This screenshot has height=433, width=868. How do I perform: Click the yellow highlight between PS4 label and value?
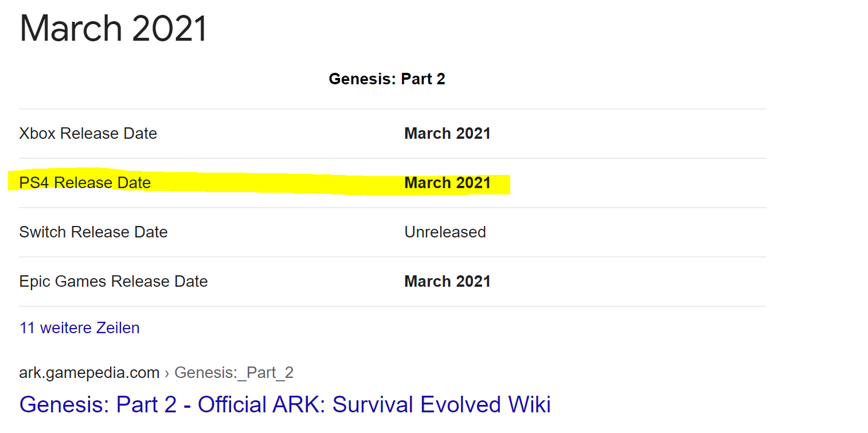coord(275,184)
